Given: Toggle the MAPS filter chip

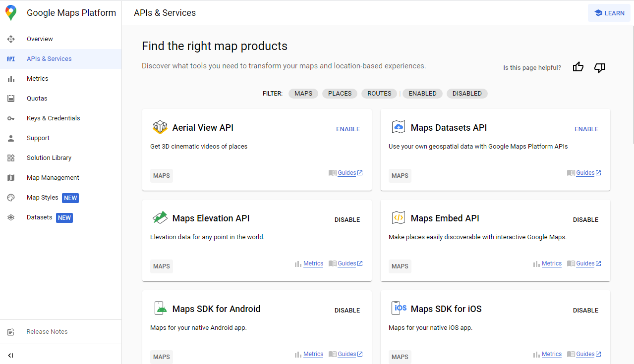Looking at the screenshot, I should (x=303, y=94).
